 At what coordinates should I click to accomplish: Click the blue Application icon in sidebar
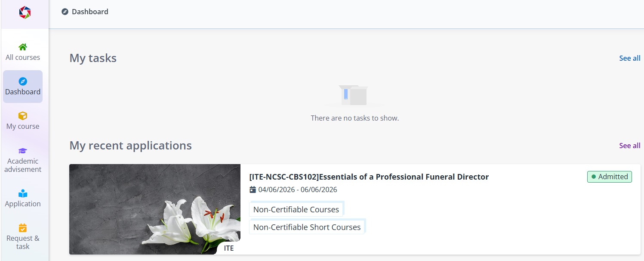tap(23, 193)
